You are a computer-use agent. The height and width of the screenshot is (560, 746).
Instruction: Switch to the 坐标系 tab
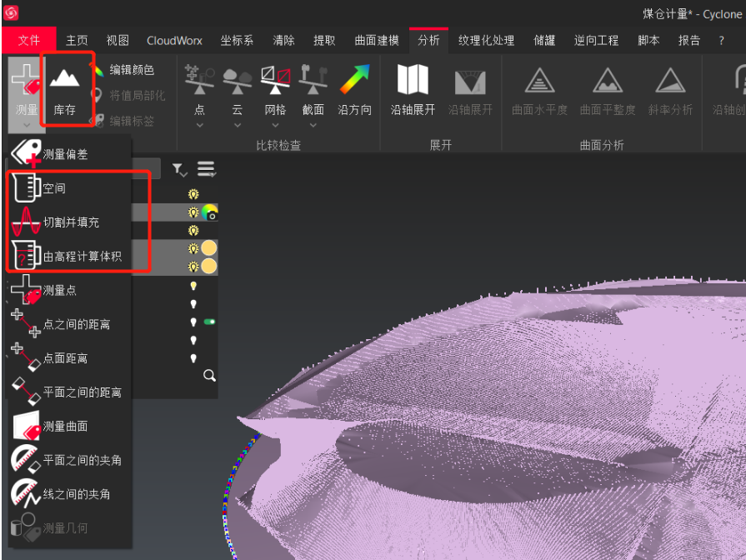tap(237, 41)
